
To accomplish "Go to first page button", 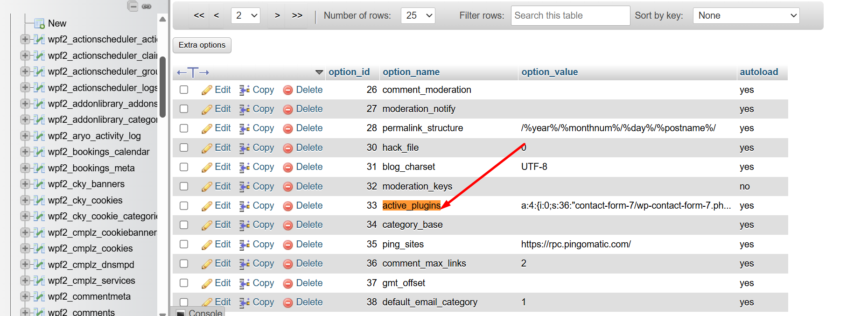I will 199,15.
